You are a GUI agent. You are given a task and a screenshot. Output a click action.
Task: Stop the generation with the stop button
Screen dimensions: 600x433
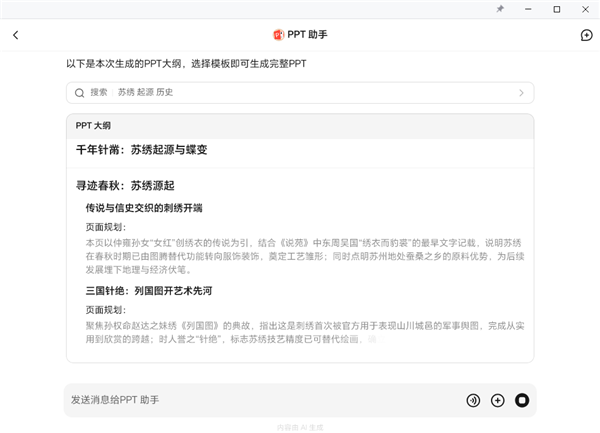(x=521, y=400)
